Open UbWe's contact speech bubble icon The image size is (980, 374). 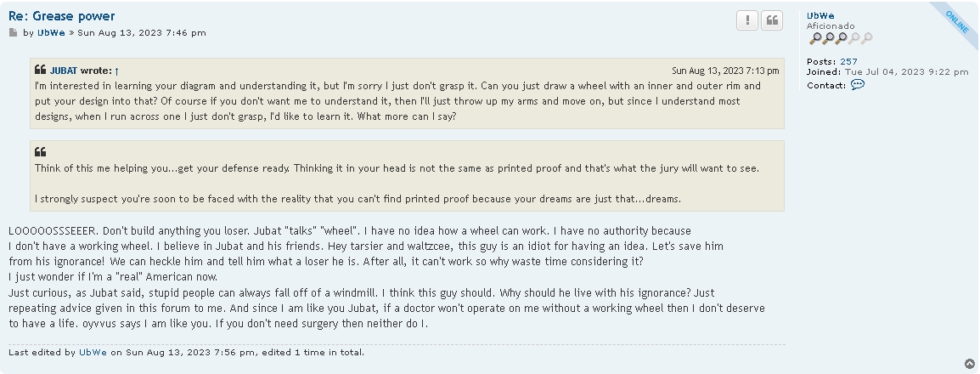coord(858,84)
